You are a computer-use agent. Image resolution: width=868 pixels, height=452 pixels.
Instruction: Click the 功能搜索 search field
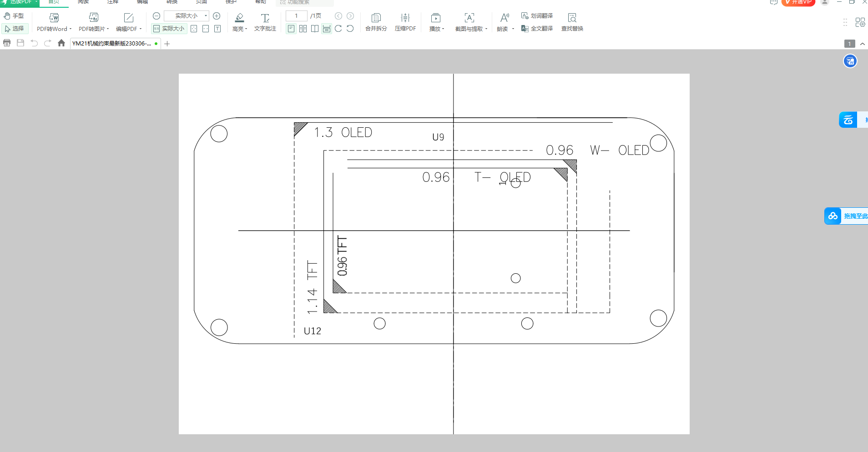coord(305,2)
